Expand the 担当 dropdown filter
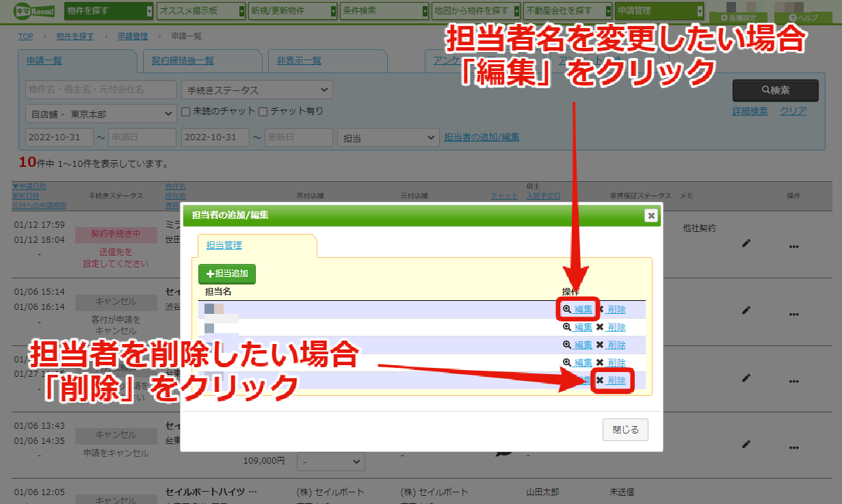 pos(388,137)
